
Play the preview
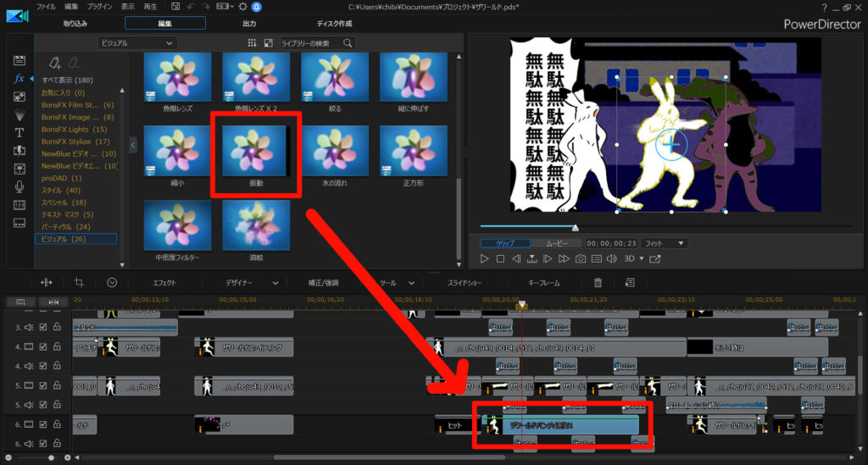[484, 259]
